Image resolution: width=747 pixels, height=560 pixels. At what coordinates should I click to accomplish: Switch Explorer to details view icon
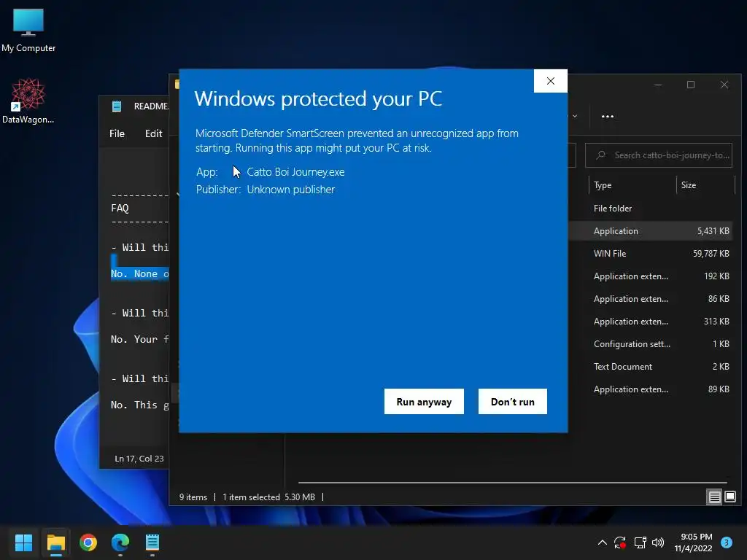pyautogui.click(x=714, y=497)
